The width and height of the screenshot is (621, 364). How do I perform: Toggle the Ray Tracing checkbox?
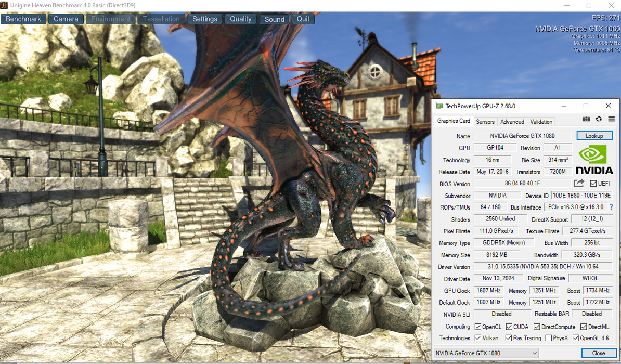tap(509, 338)
